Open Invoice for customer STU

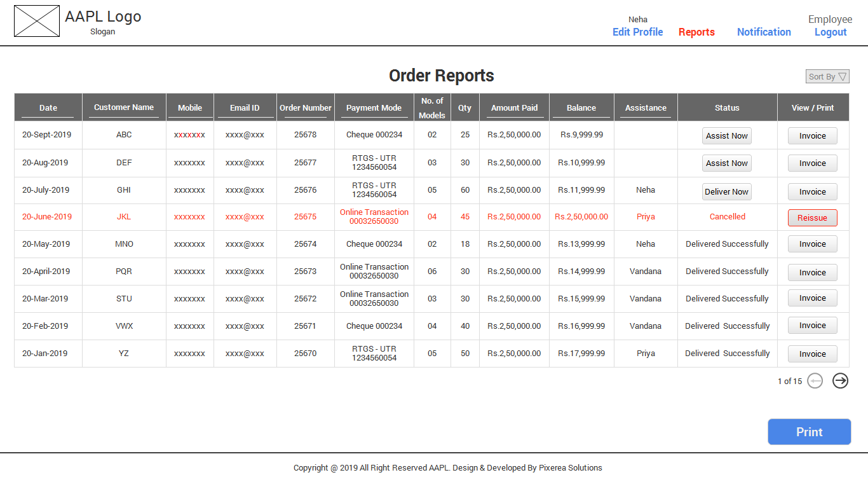813,298
